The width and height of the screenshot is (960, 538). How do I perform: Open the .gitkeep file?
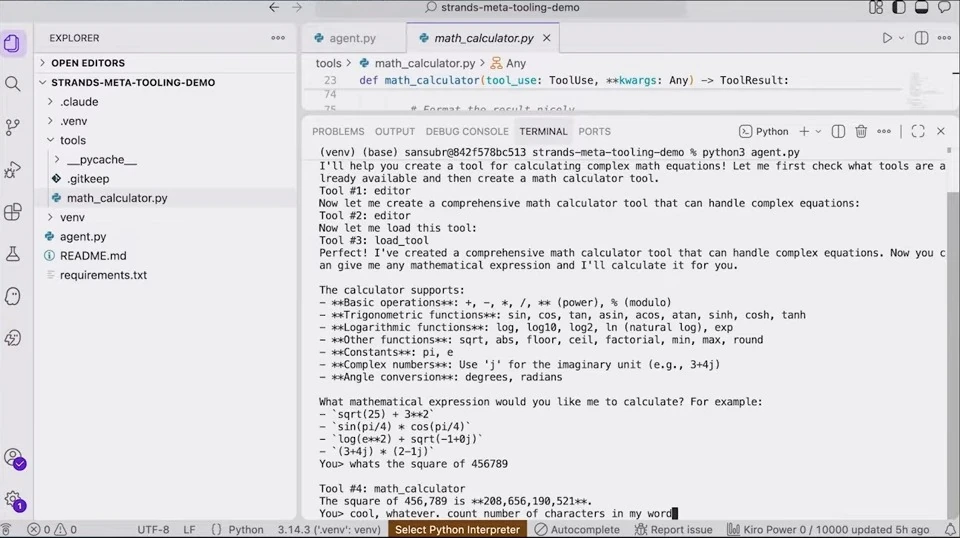pyautogui.click(x=165, y=179)
